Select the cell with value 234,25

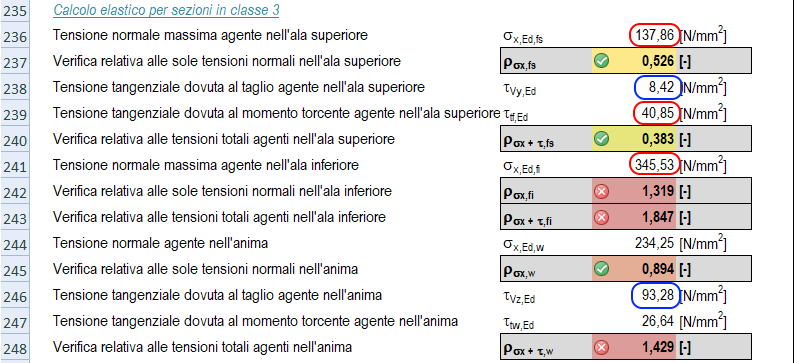[655, 243]
